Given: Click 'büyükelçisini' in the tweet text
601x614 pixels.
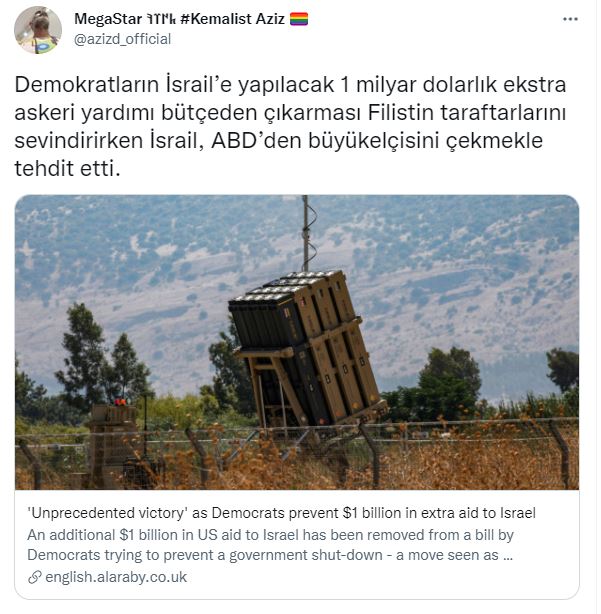Looking at the screenshot, I should (x=377, y=141).
